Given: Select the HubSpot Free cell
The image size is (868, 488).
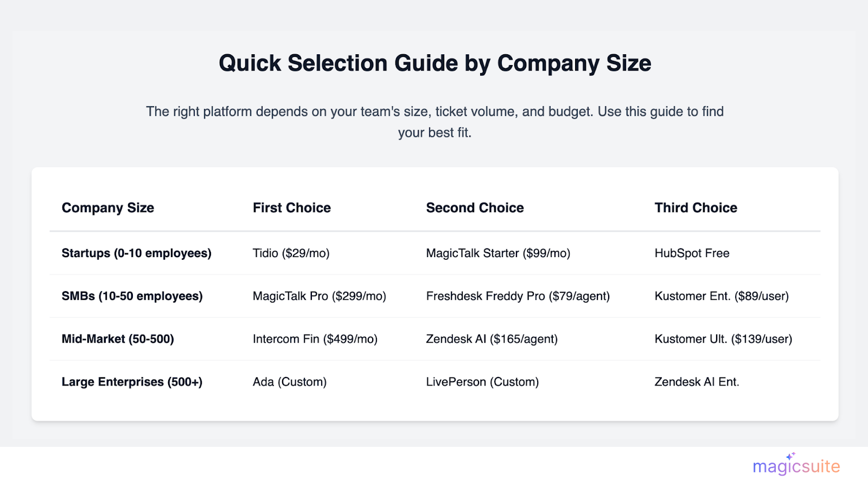Looking at the screenshot, I should (x=692, y=253).
